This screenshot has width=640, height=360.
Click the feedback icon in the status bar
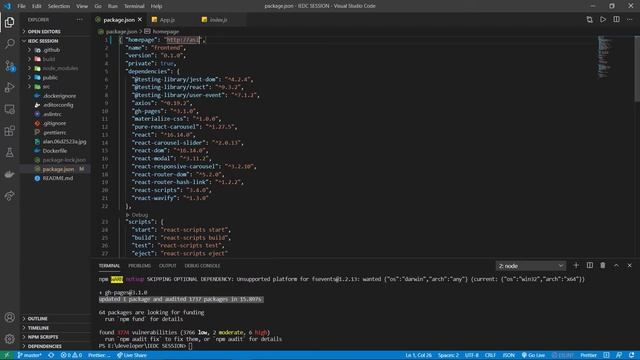(619, 355)
